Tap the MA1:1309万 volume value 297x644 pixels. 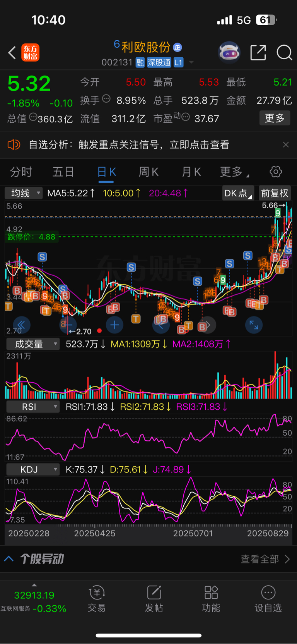[139, 344]
